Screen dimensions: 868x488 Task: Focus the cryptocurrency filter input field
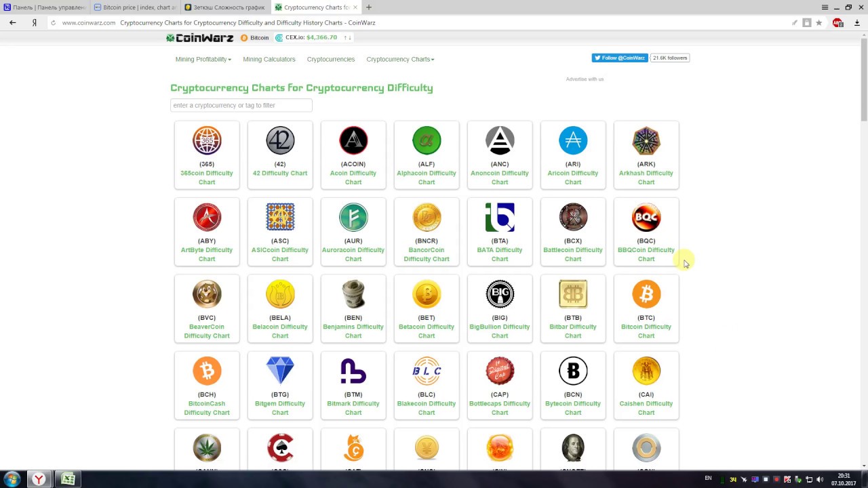tap(241, 105)
